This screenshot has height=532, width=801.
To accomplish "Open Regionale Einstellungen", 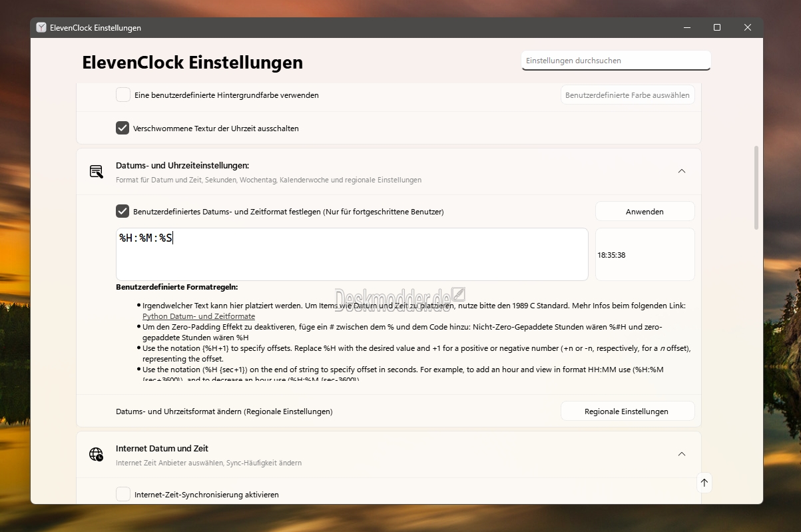I will [x=627, y=411].
